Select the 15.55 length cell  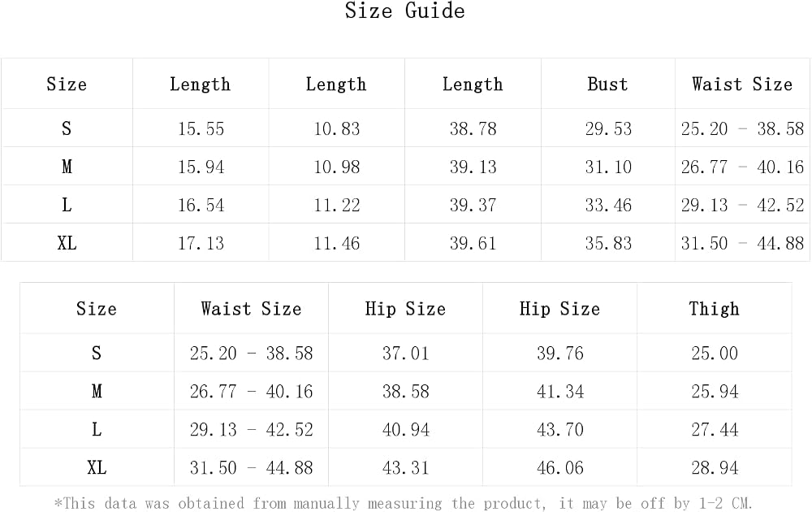click(201, 128)
